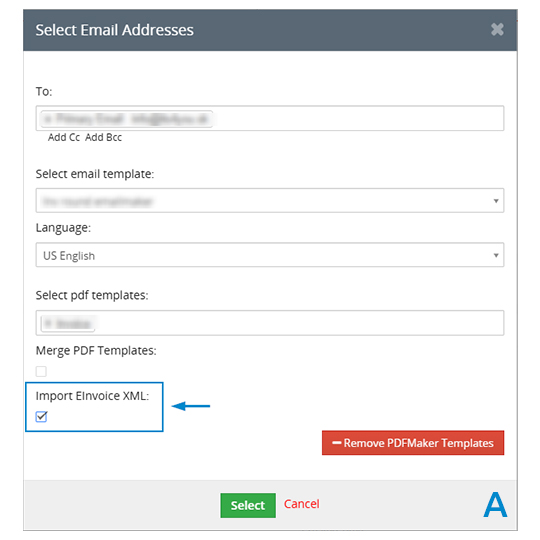Viewport: 540px width, 540px height.
Task: Click the Import EInvoice XML label
Action: tap(92, 396)
